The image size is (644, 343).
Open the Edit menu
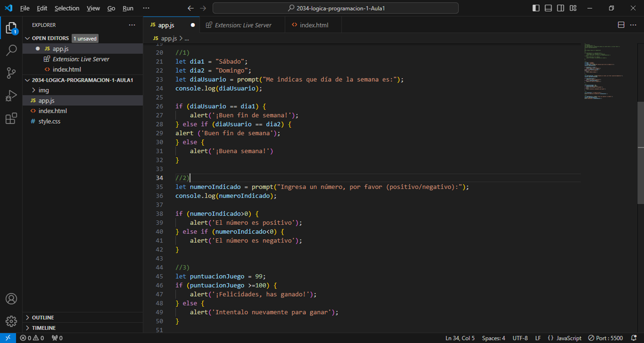click(42, 8)
